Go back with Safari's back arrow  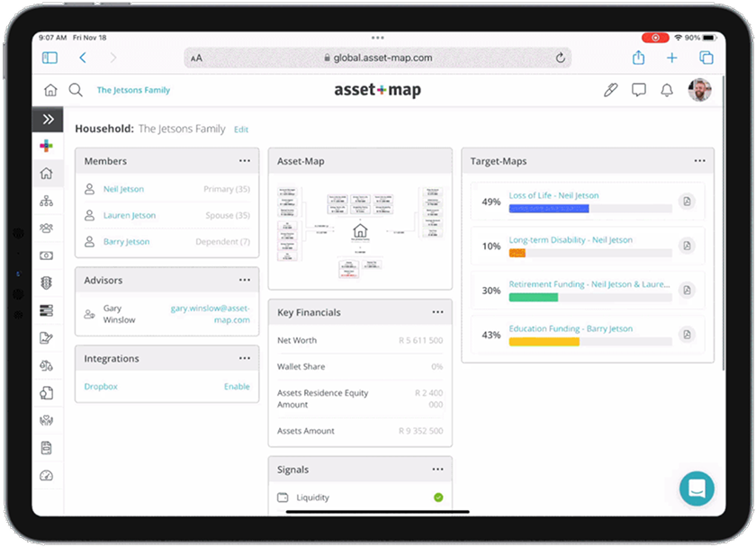click(x=83, y=58)
